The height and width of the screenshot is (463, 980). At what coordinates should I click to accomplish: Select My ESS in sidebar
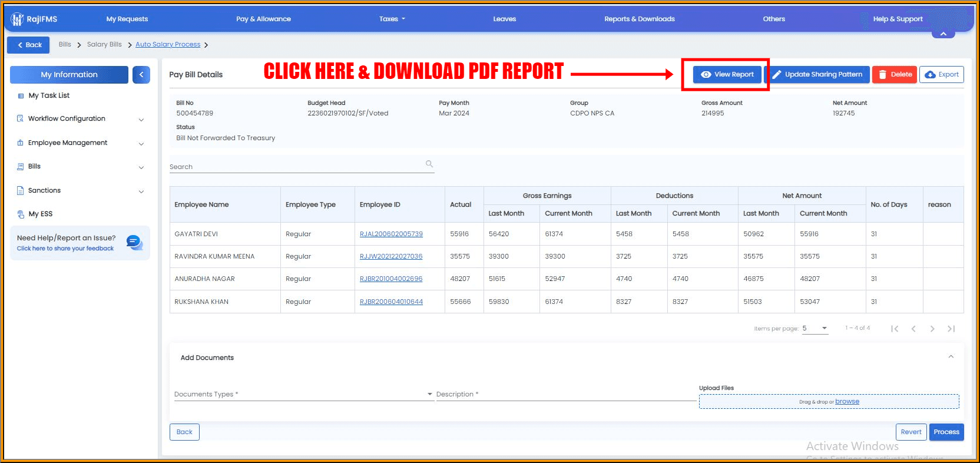click(41, 214)
